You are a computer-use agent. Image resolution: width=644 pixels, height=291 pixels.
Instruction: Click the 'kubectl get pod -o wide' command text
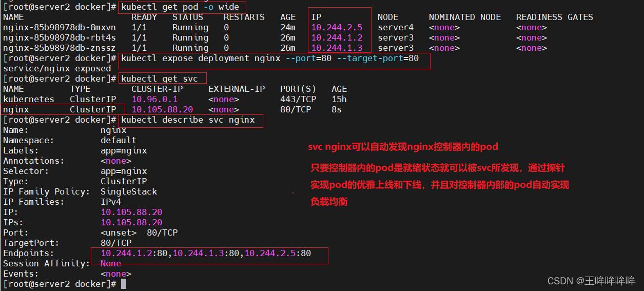[180, 7]
